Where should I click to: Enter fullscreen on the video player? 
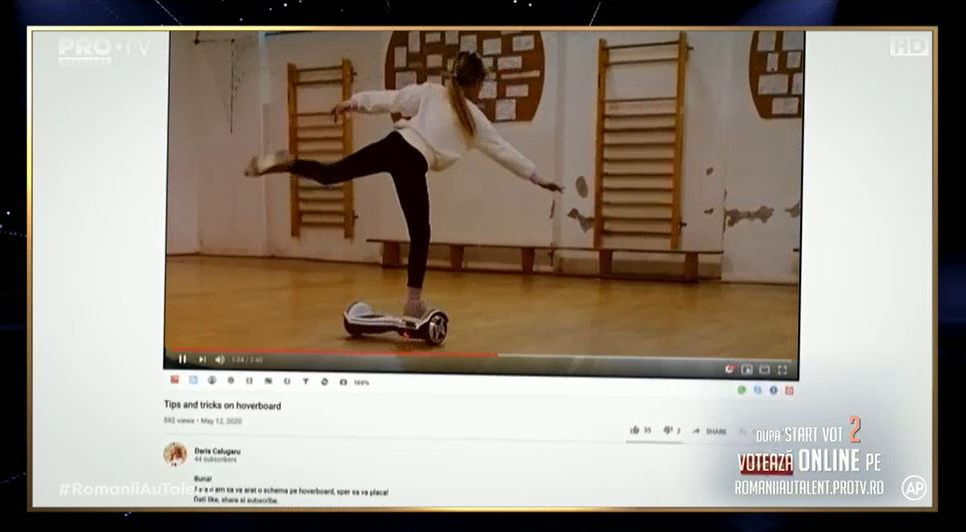782,370
